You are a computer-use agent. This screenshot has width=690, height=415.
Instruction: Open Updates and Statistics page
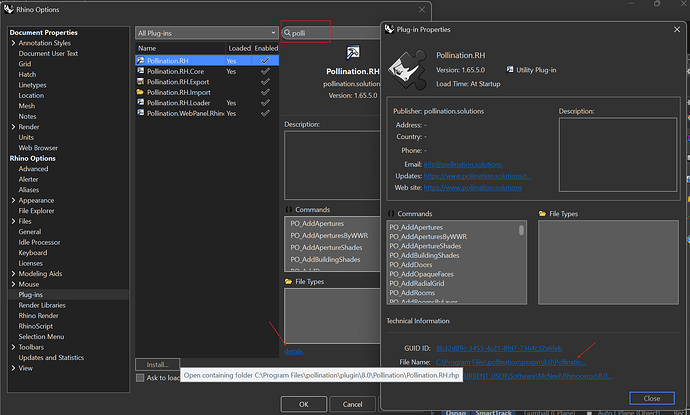click(x=51, y=357)
